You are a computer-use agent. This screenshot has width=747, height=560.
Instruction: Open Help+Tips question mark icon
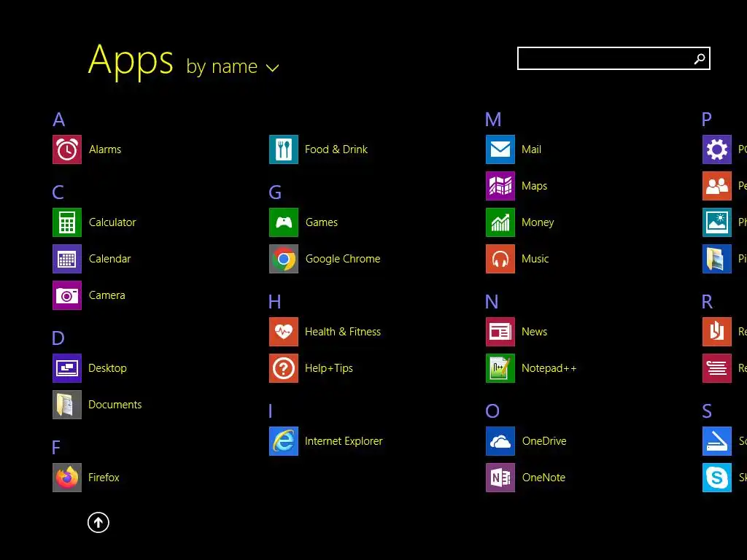point(284,368)
